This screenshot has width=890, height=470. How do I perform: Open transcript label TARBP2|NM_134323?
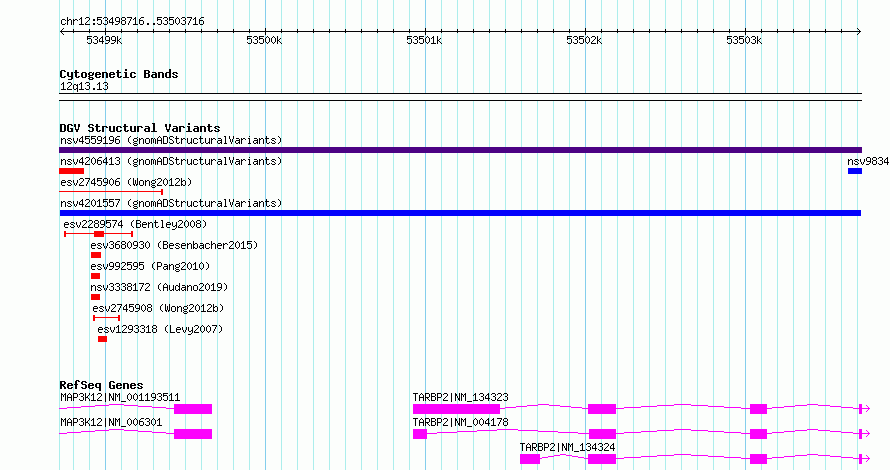[460, 397]
